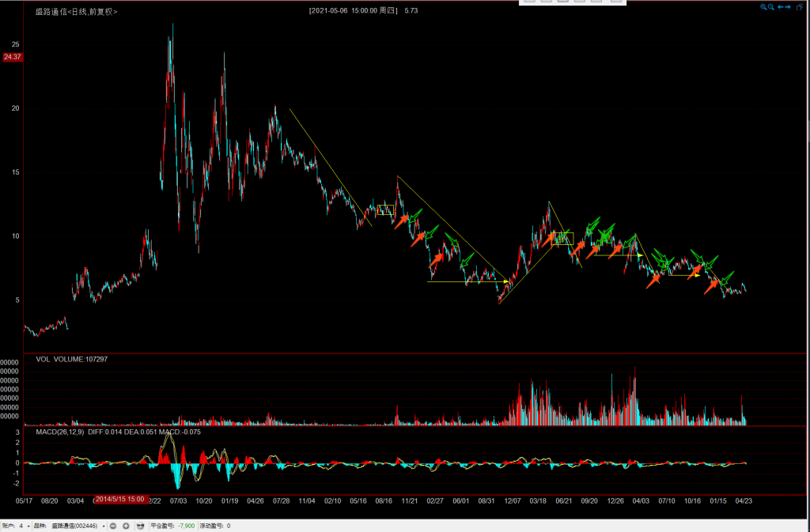Click the sunglasses face icon
810x532 pixels.
[140, 525]
